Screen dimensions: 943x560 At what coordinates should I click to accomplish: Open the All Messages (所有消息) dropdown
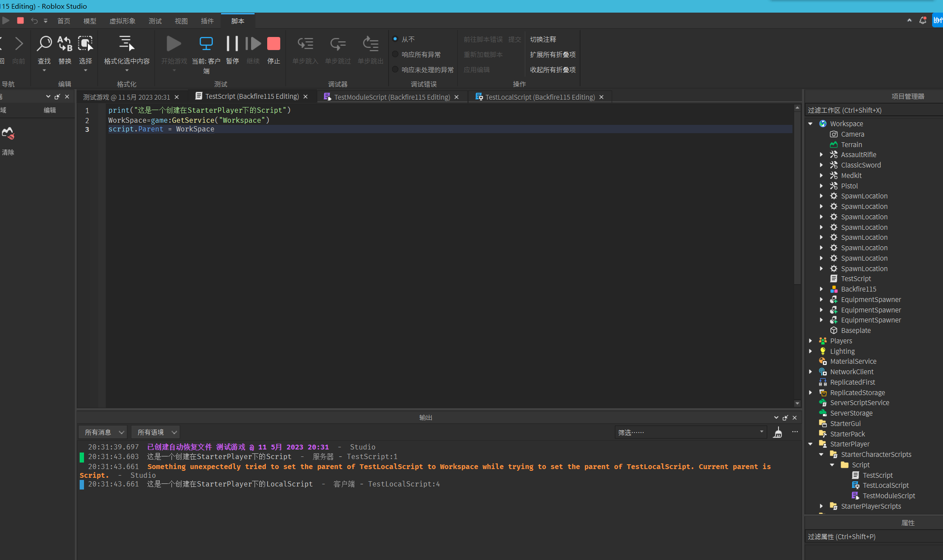tap(103, 433)
